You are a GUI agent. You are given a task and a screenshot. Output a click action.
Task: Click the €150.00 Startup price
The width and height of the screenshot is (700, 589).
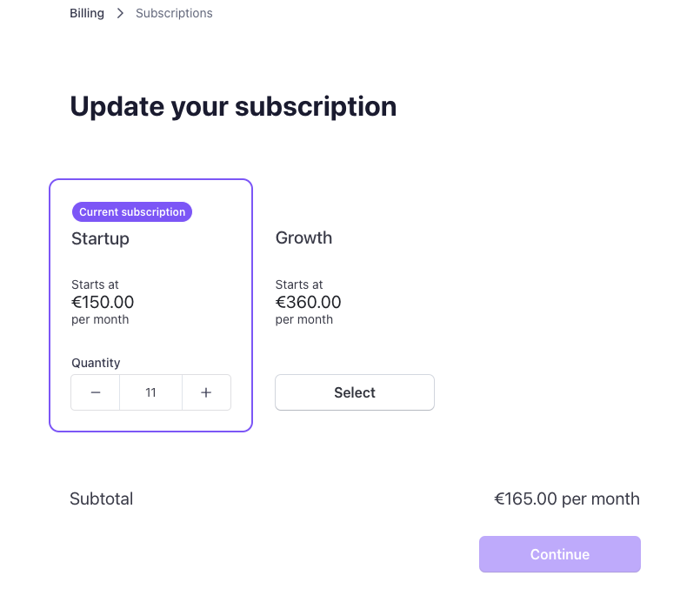coord(103,302)
